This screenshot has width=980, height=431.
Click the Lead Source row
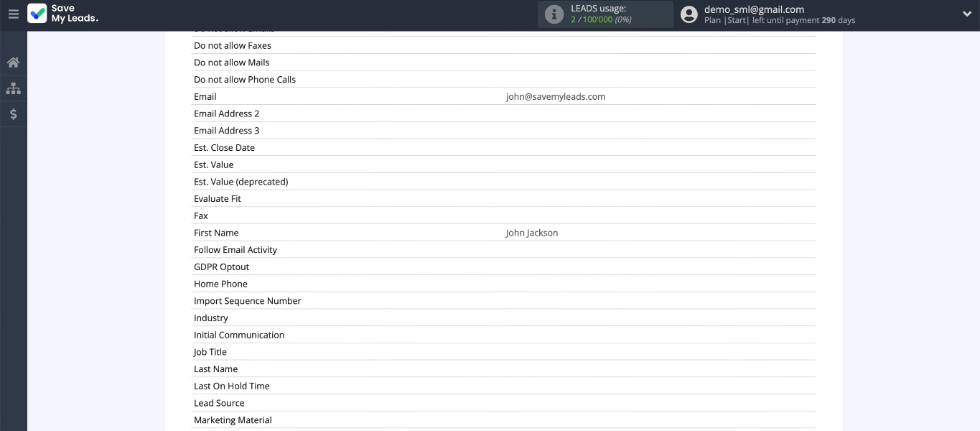503,403
